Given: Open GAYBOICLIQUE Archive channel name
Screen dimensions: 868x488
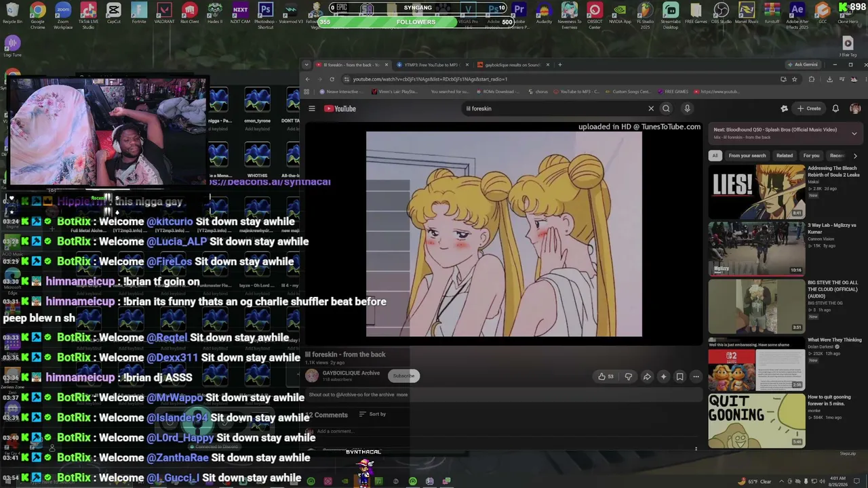Looking at the screenshot, I should [x=351, y=373].
